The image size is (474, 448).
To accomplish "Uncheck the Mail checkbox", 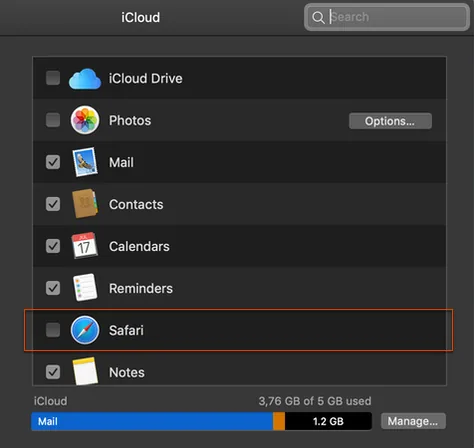I will 53,162.
